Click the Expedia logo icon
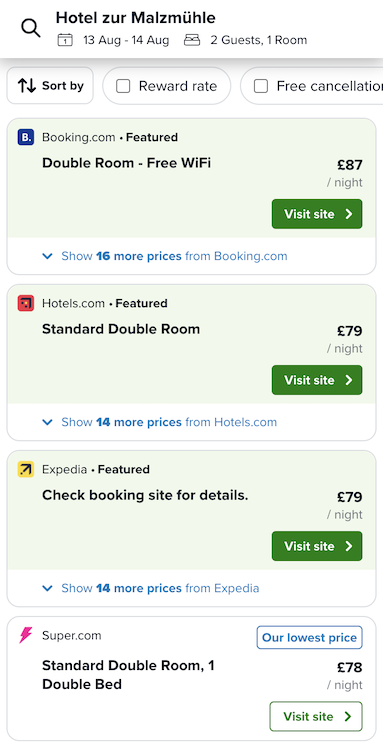 click(x=26, y=470)
